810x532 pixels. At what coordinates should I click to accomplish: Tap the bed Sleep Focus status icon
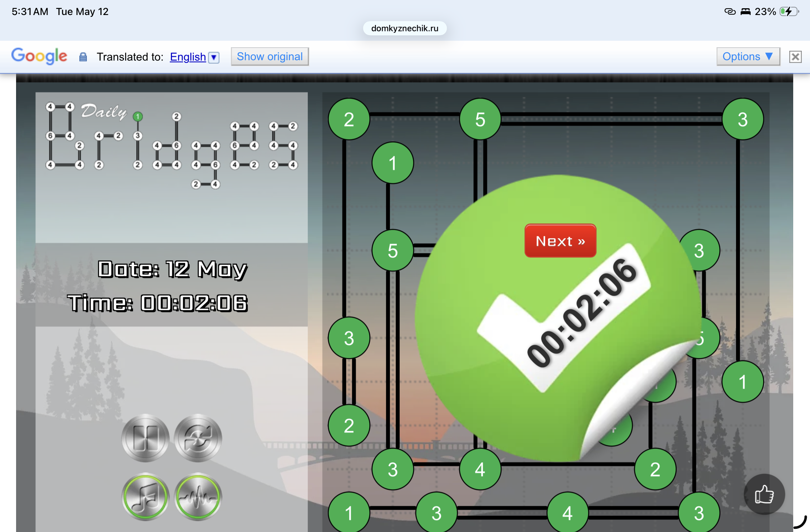point(746,11)
